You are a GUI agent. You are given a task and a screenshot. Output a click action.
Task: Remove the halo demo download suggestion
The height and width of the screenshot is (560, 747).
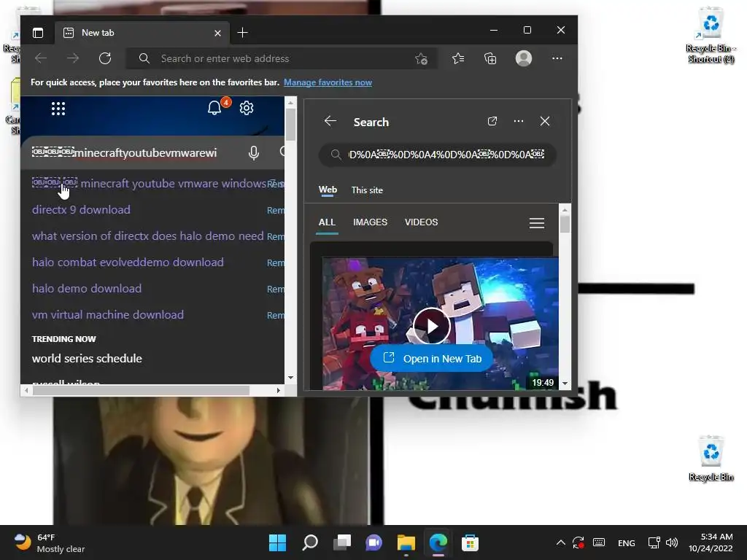tap(275, 289)
